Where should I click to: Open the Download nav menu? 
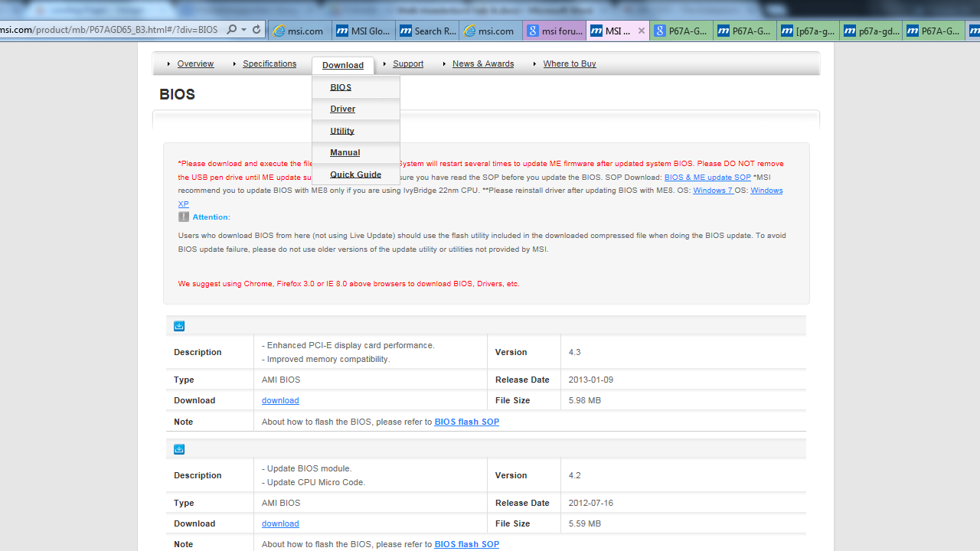[x=343, y=65]
